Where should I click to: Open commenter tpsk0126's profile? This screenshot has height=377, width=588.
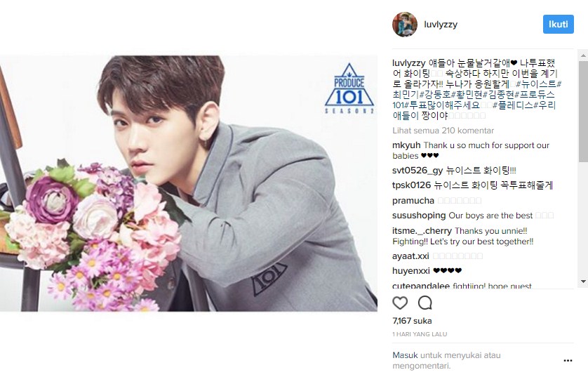(x=411, y=185)
